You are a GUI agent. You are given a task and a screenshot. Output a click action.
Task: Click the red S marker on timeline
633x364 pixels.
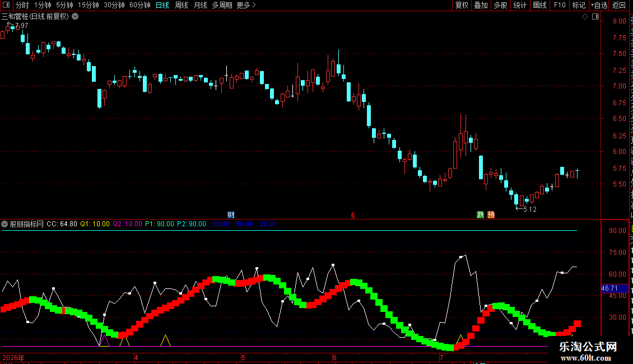tap(353, 216)
